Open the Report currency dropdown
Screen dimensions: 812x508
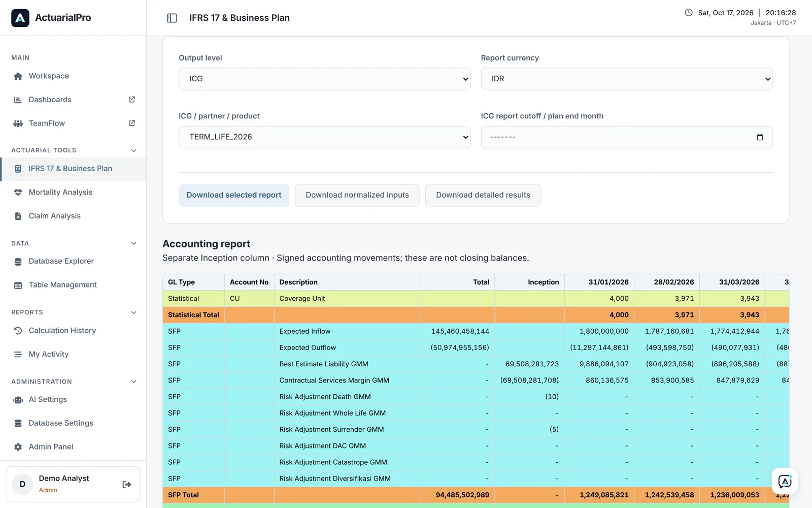[627, 79]
